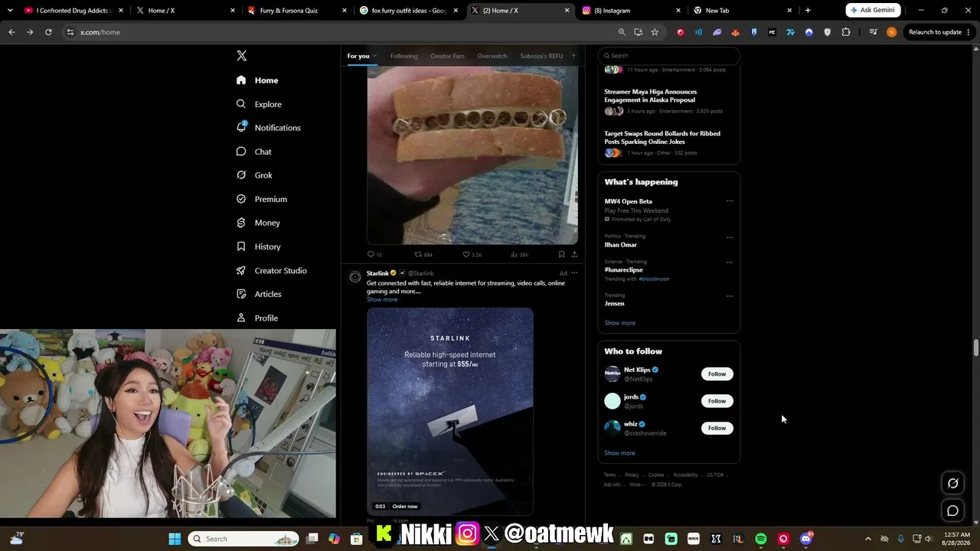Open Articles in the sidebar
Viewport: 980px width, 551px height.
click(x=259, y=294)
